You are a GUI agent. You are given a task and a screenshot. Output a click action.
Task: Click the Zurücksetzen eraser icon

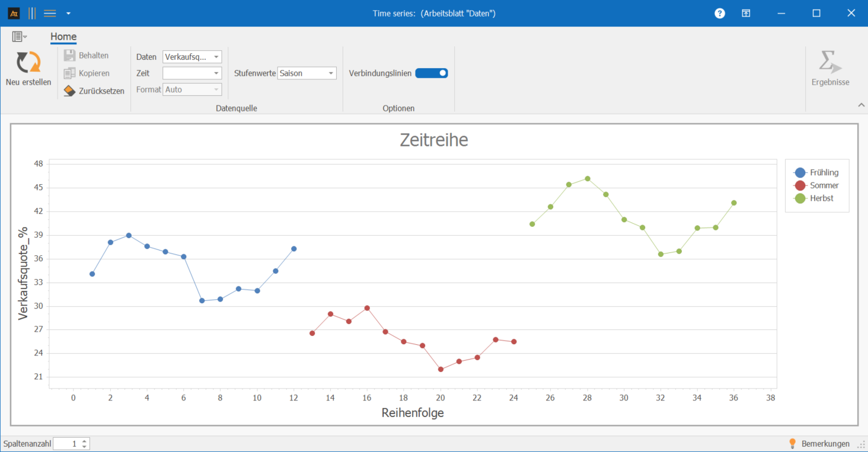pos(69,91)
